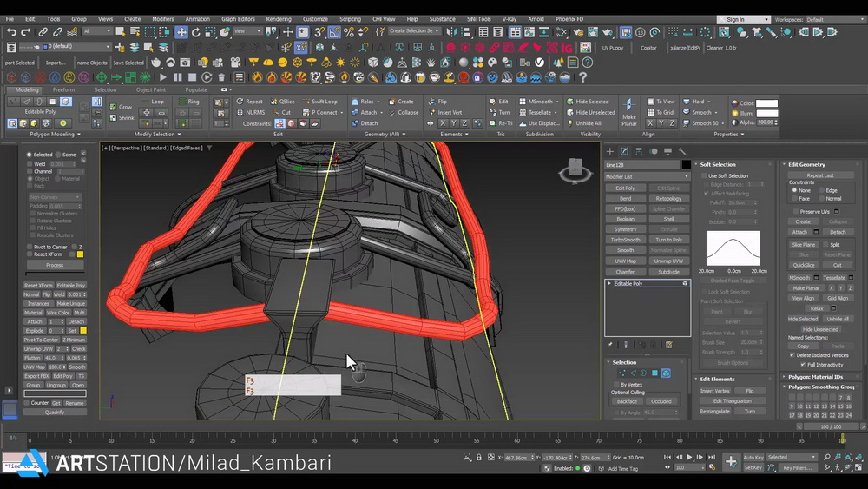The height and width of the screenshot is (489, 868).
Task: Activate the Select and Move tool
Action: click(181, 32)
